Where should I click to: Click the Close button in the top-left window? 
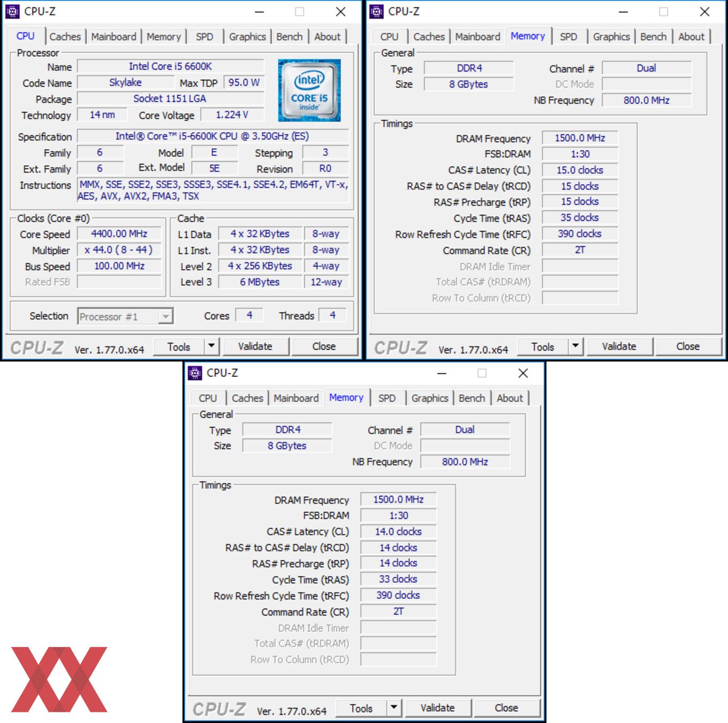tap(324, 347)
